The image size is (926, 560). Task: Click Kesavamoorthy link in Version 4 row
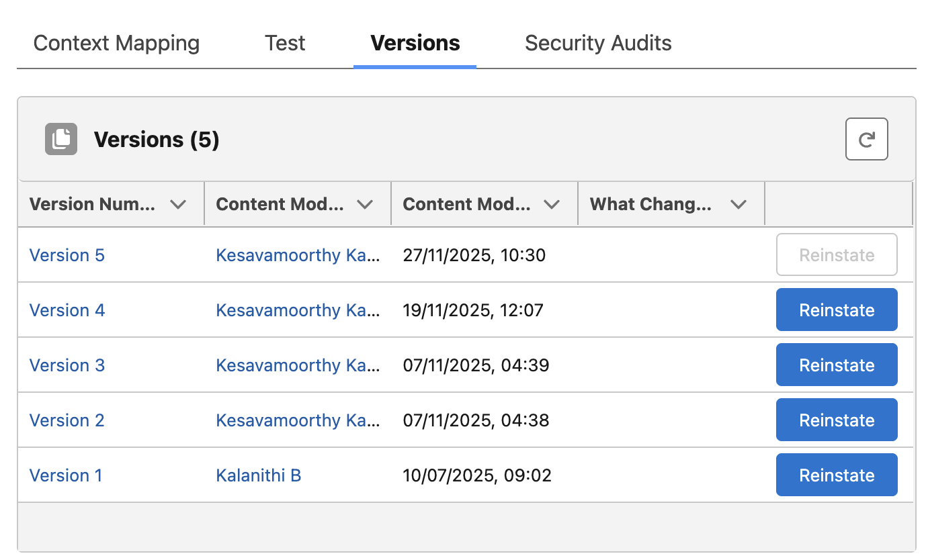(x=298, y=310)
